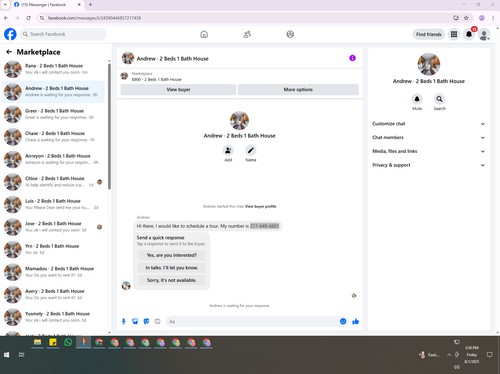500x374 pixels.
Task: Expand Chat members section
Action: 428,137
